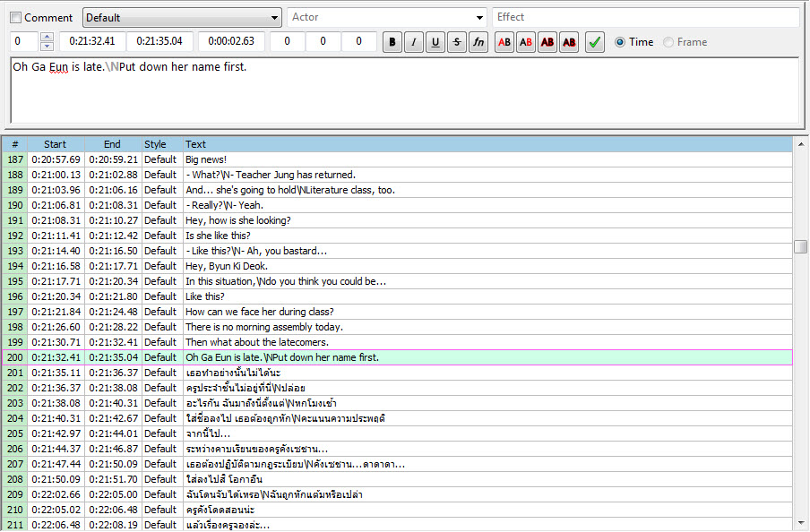Decrease layer number with down spinner
The image size is (810, 532).
click(x=47, y=47)
